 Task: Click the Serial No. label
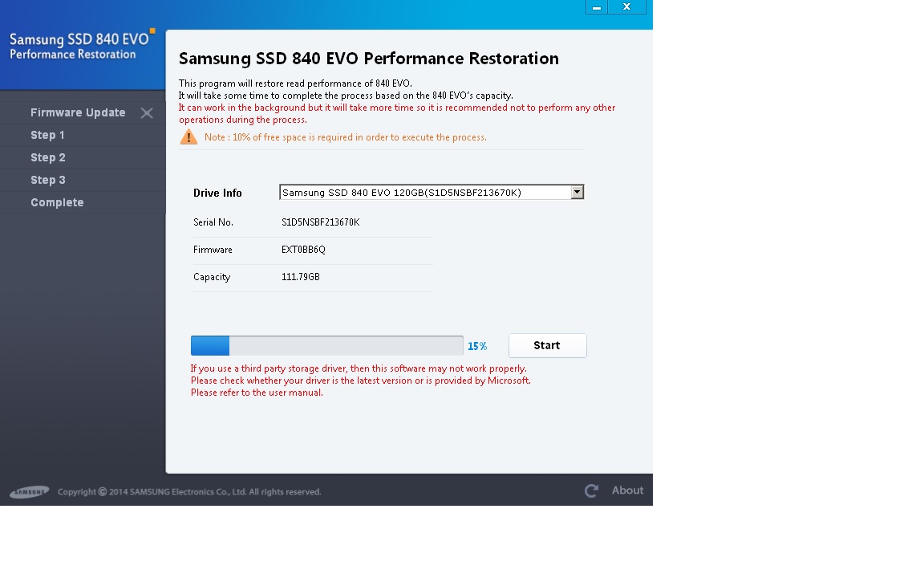(213, 222)
